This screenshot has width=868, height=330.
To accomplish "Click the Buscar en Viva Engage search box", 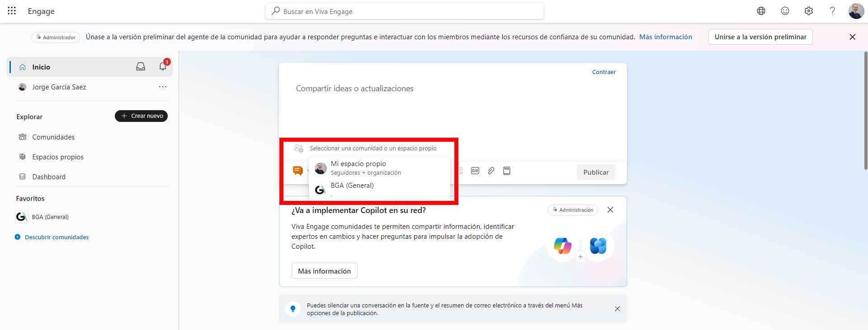I will click(405, 11).
